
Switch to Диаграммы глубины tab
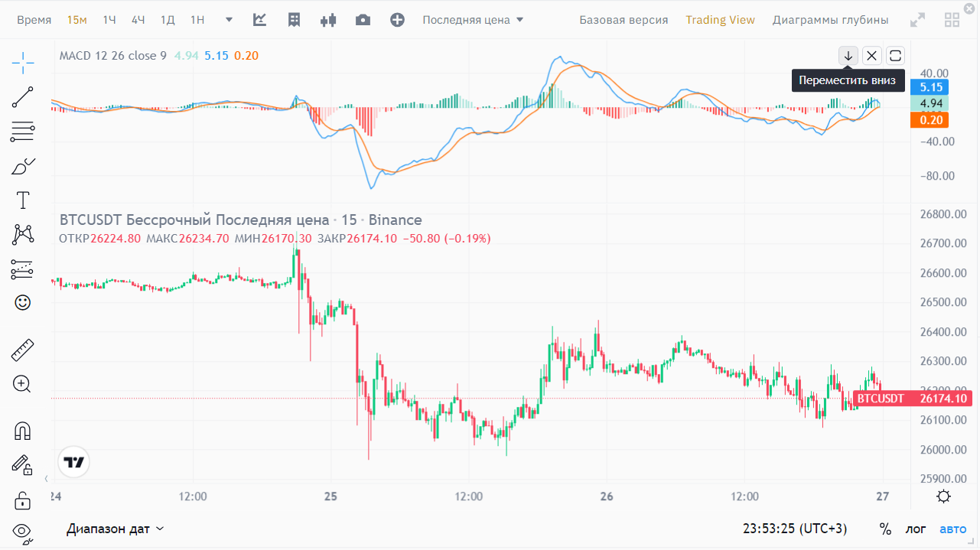[830, 20]
